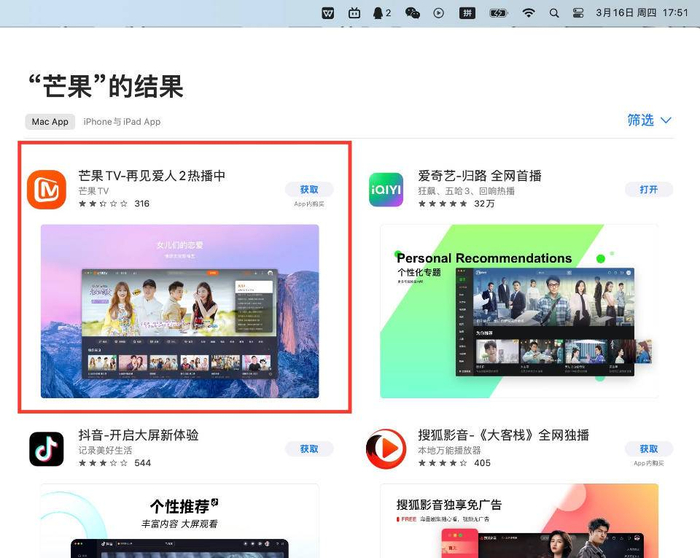Open 抖音-开启大屏新体验 title
This screenshot has width=700, height=558.
[138, 435]
